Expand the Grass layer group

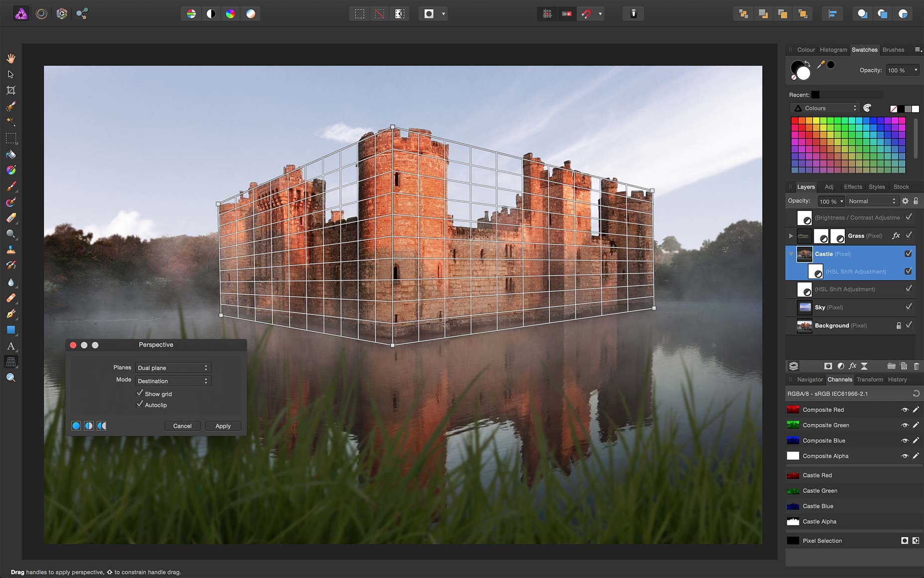click(x=791, y=236)
